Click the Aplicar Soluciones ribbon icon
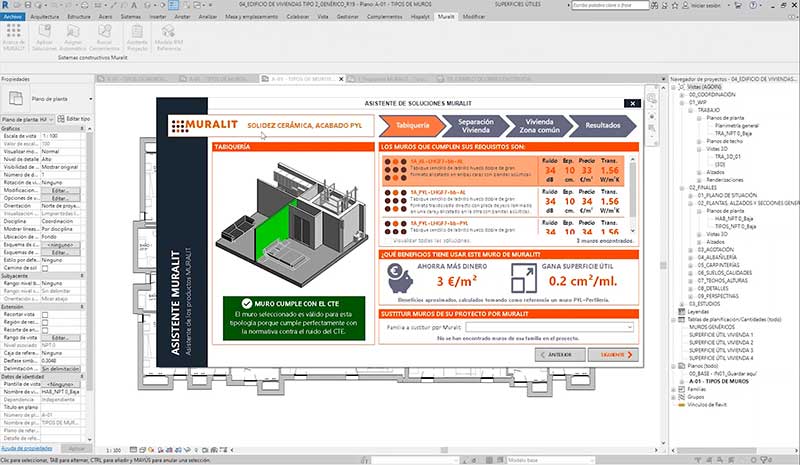The width and height of the screenshot is (800, 465). pyautogui.click(x=44, y=32)
